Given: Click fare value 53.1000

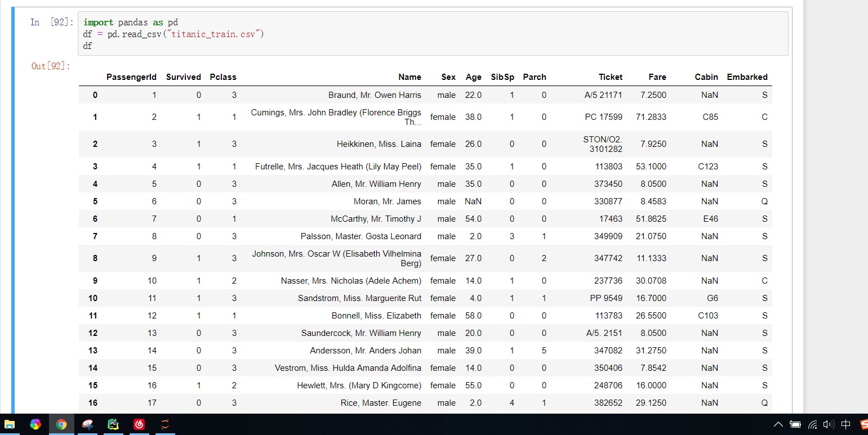Looking at the screenshot, I should 651,167.
